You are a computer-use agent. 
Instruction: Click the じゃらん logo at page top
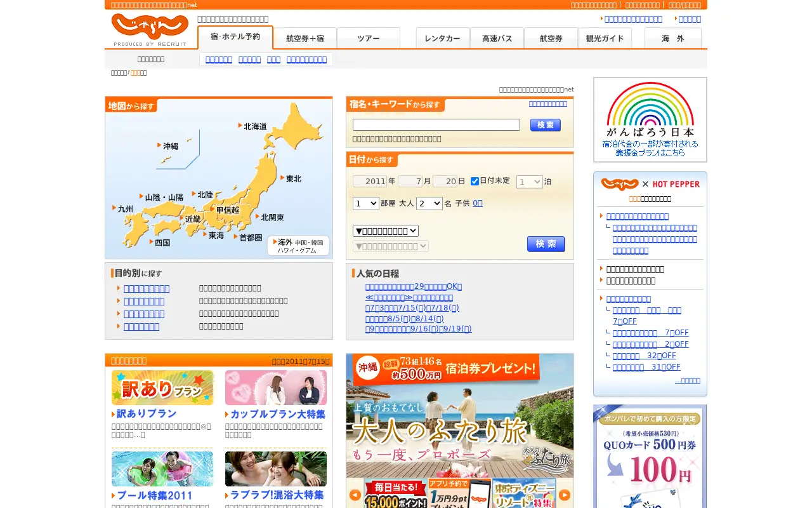(x=150, y=29)
